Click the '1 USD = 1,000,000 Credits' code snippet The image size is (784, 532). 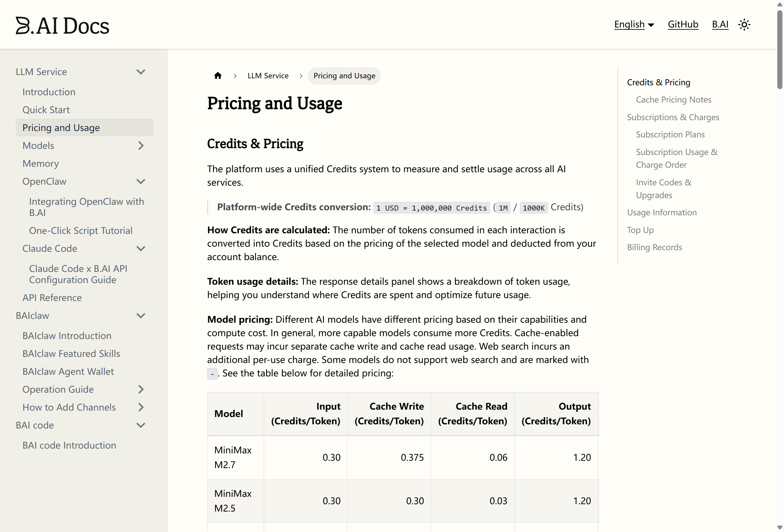pyautogui.click(x=432, y=208)
